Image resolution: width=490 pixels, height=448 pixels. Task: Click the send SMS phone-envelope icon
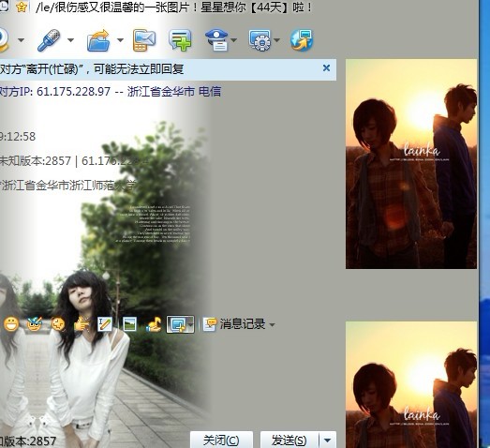[144, 40]
